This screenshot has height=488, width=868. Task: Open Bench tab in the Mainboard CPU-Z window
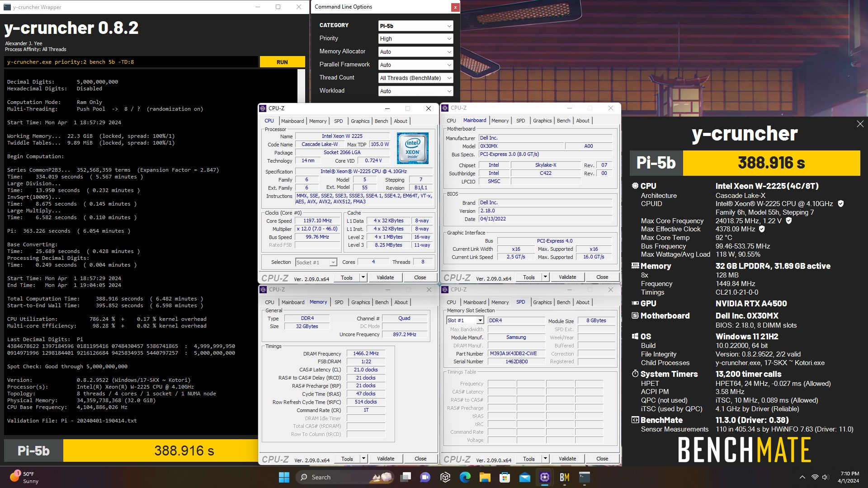(563, 121)
